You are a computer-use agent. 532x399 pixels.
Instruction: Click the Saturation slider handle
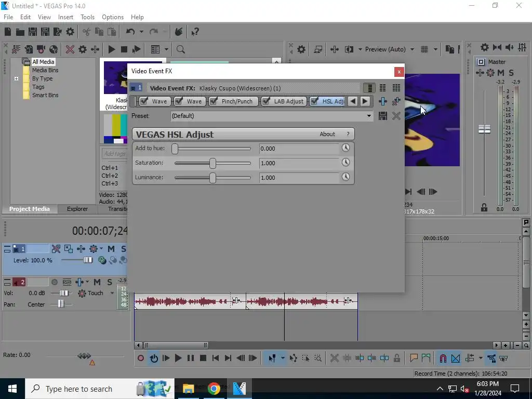click(x=212, y=163)
